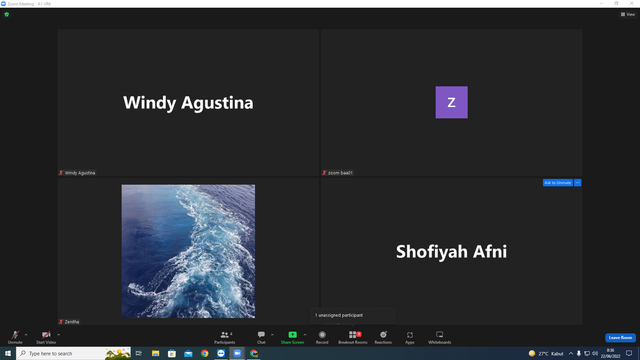The width and height of the screenshot is (640, 360).
Task: Click Ask to Unmute for Shofiyah Afni
Action: (558, 182)
